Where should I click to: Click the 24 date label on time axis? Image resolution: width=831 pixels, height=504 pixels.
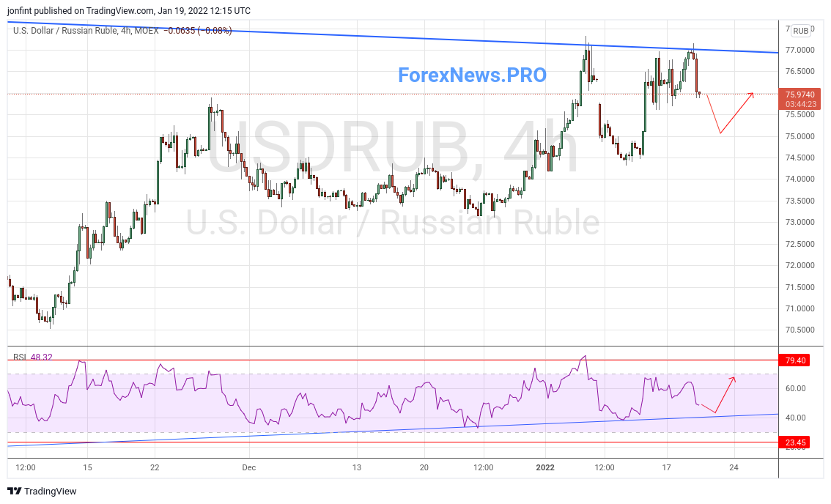coord(734,467)
